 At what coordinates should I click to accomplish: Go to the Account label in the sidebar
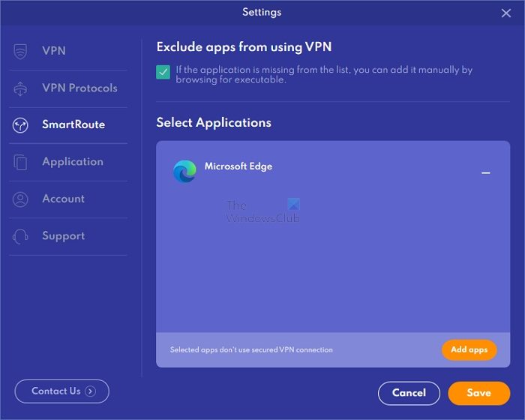pyautogui.click(x=63, y=199)
